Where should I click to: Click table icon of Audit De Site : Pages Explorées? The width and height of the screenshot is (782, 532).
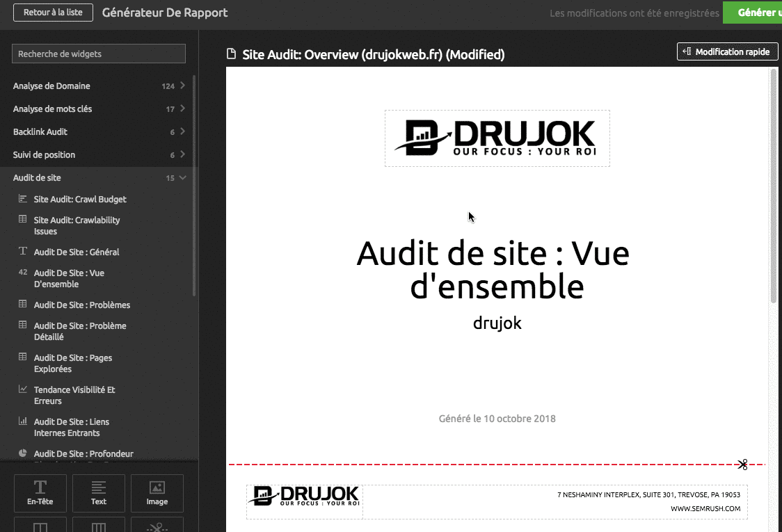pyautogui.click(x=22, y=357)
